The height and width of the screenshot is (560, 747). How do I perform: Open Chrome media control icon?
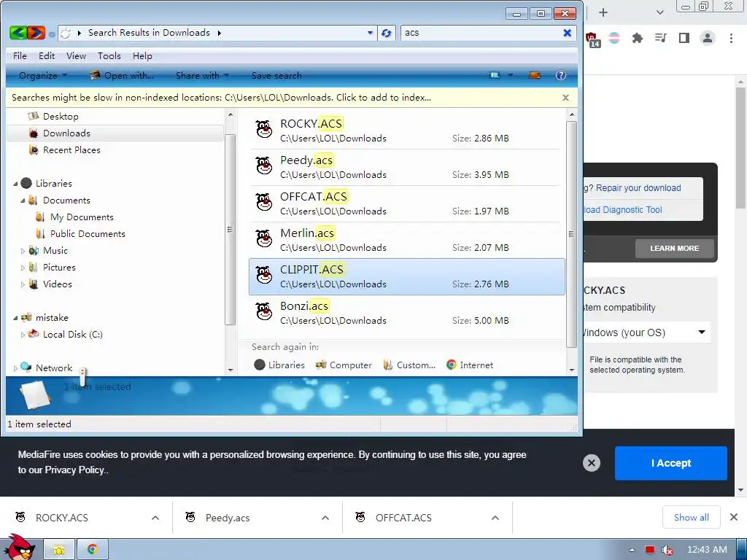tap(660, 38)
